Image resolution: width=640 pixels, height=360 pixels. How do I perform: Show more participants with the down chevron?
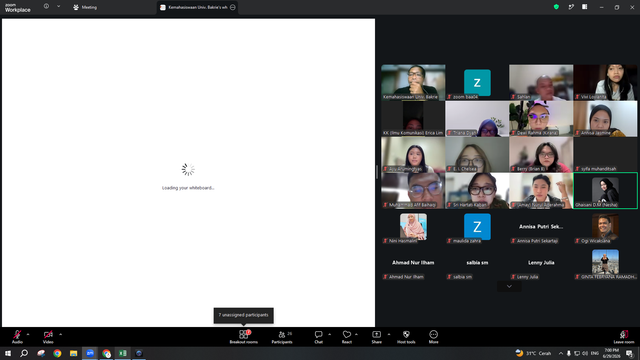(509, 286)
